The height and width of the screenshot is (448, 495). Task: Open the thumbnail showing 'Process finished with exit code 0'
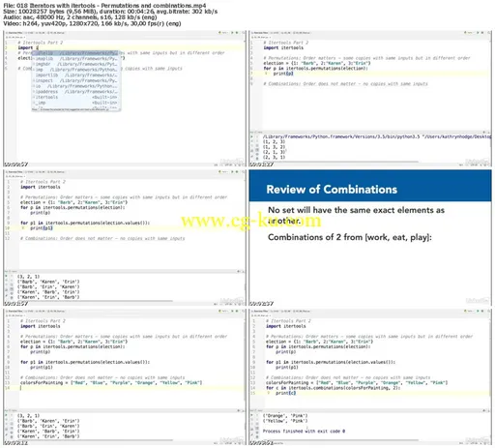370,377
